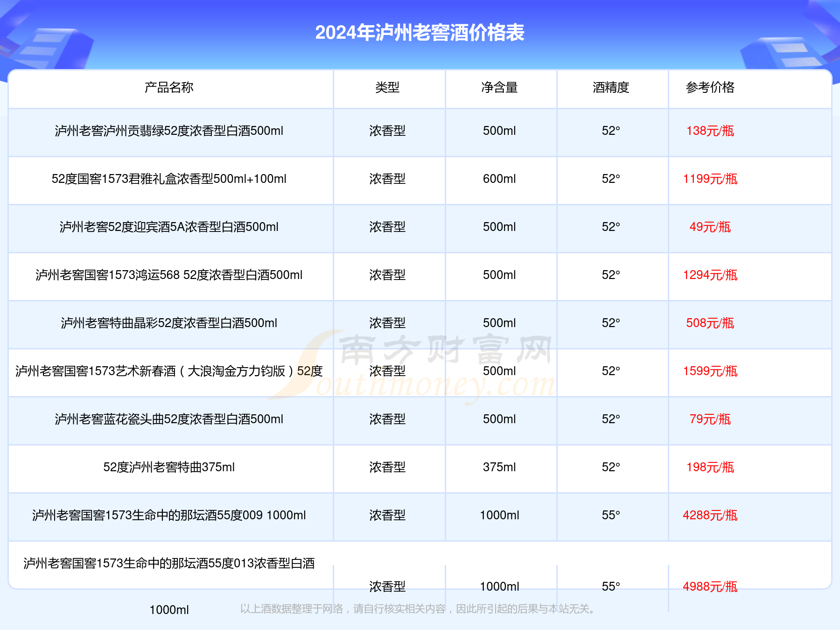Click 浓香型 in the 138元 row
The width and height of the screenshot is (840, 635).
(x=387, y=131)
